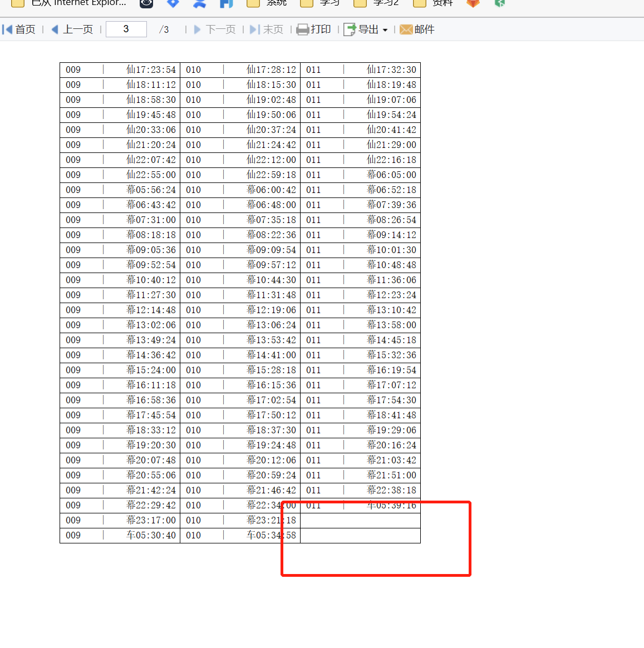Select the cell 蓦06:52:18

click(391, 190)
